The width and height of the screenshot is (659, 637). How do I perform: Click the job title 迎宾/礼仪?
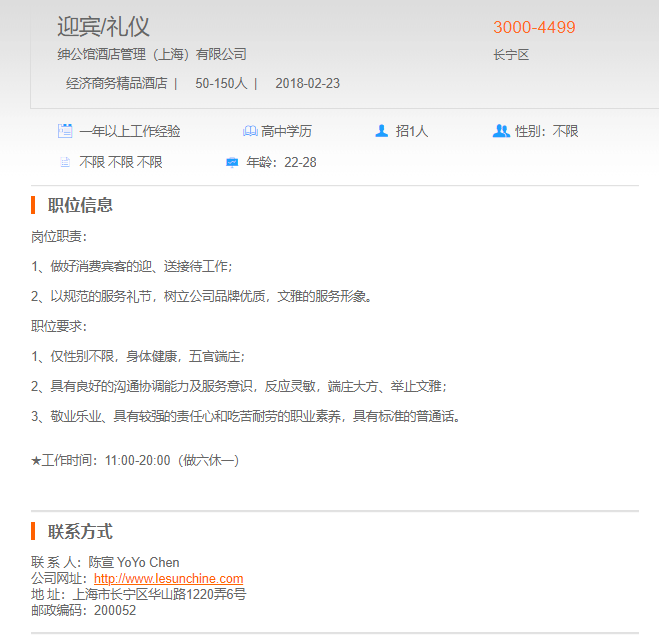(x=104, y=27)
